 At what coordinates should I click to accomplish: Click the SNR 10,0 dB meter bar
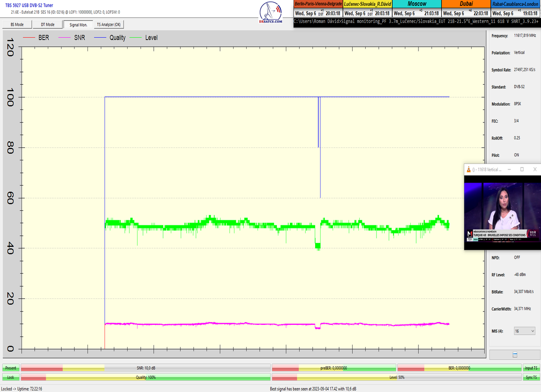(146, 368)
